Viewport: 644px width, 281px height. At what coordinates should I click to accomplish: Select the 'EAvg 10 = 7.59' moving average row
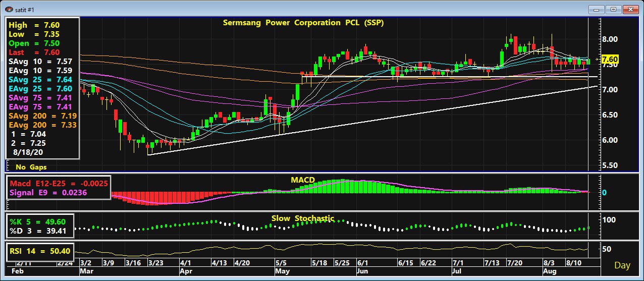40,71
